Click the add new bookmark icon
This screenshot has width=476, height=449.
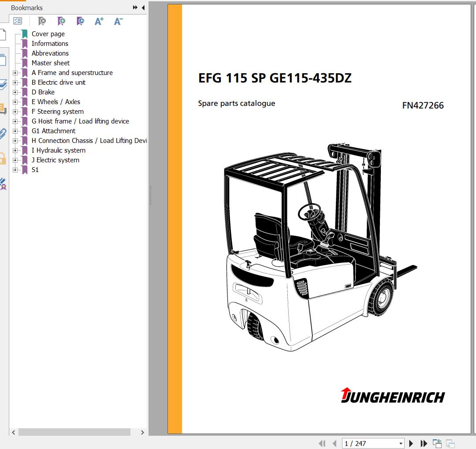click(61, 21)
